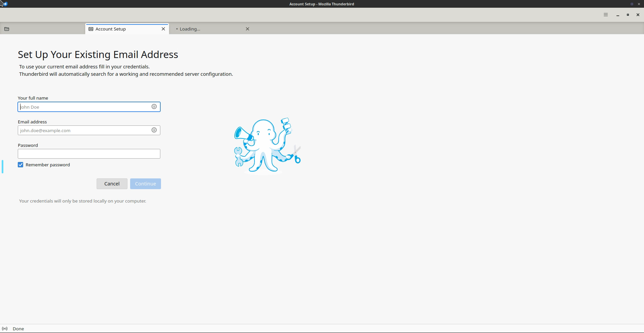Toggle the Remember password checkbox

[20, 165]
